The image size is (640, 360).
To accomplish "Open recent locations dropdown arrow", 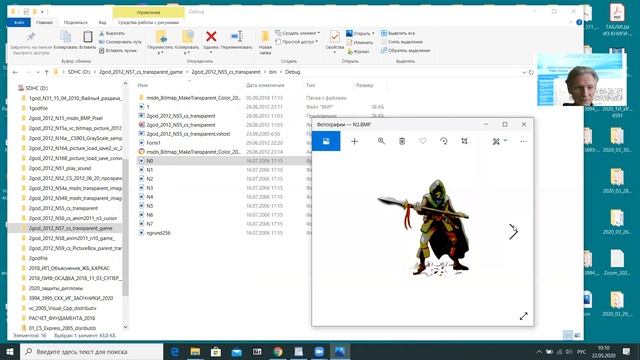I will pos(38,72).
